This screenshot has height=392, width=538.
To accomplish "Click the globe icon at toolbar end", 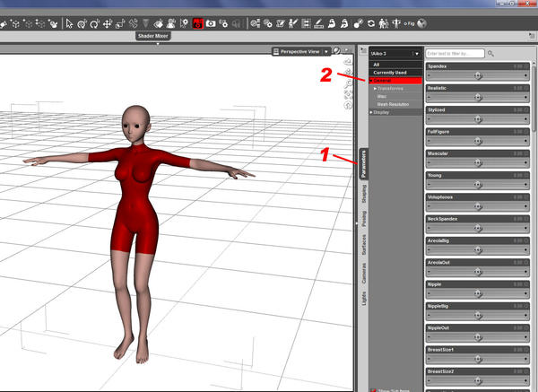I will tap(422, 23).
